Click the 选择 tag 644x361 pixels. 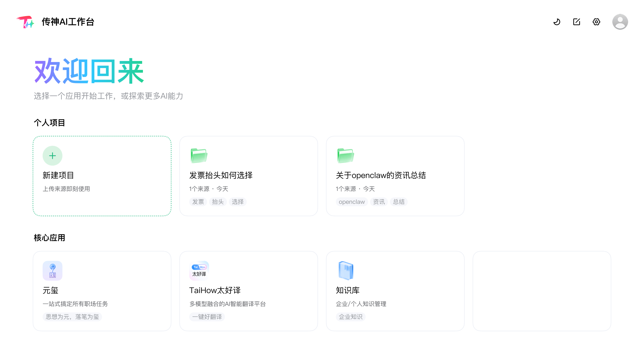click(238, 202)
